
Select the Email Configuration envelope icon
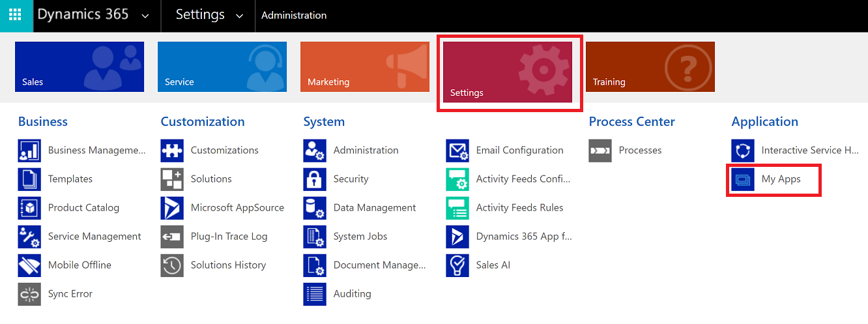coord(457,151)
